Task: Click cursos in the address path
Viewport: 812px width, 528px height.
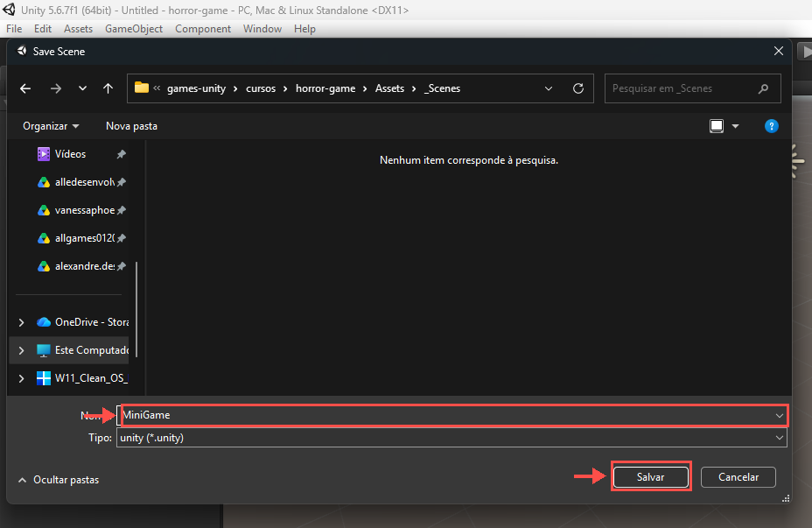Action: pyautogui.click(x=261, y=88)
